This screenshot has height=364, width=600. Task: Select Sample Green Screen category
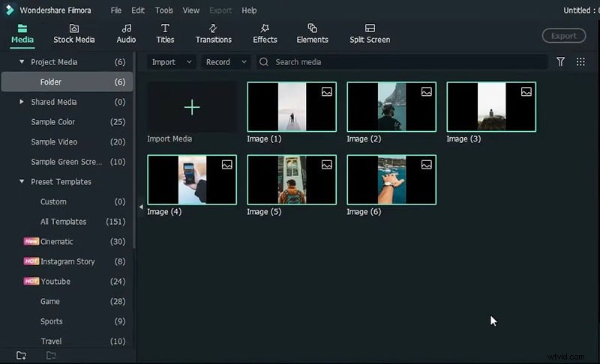tap(67, 162)
